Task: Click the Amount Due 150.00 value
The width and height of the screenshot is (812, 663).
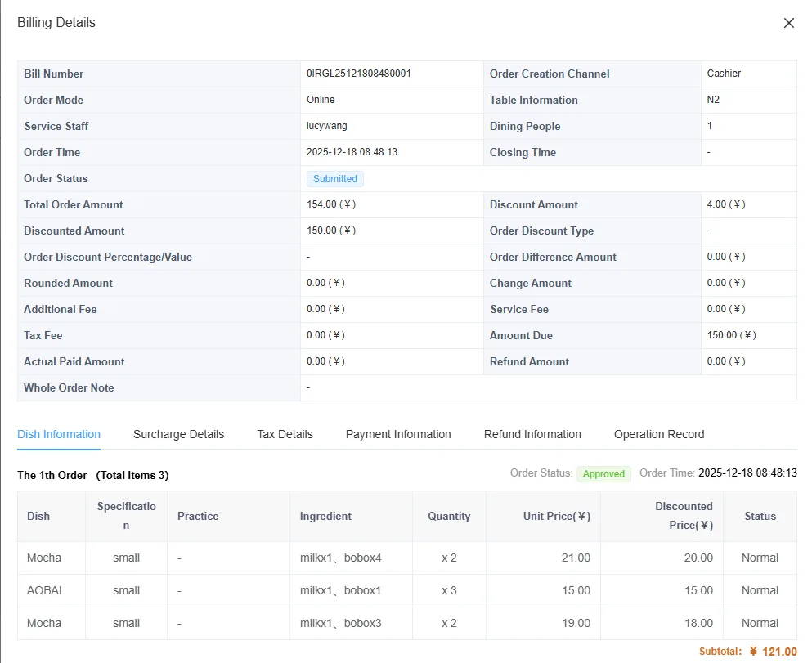Action: [731, 335]
